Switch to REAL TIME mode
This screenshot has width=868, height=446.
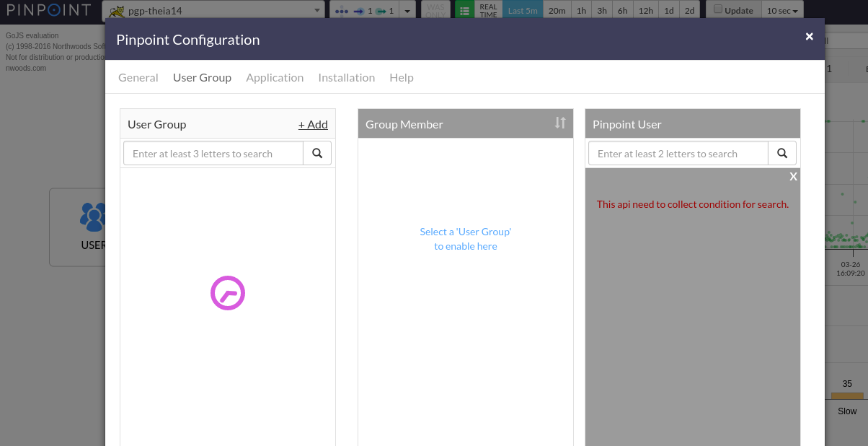[489, 10]
